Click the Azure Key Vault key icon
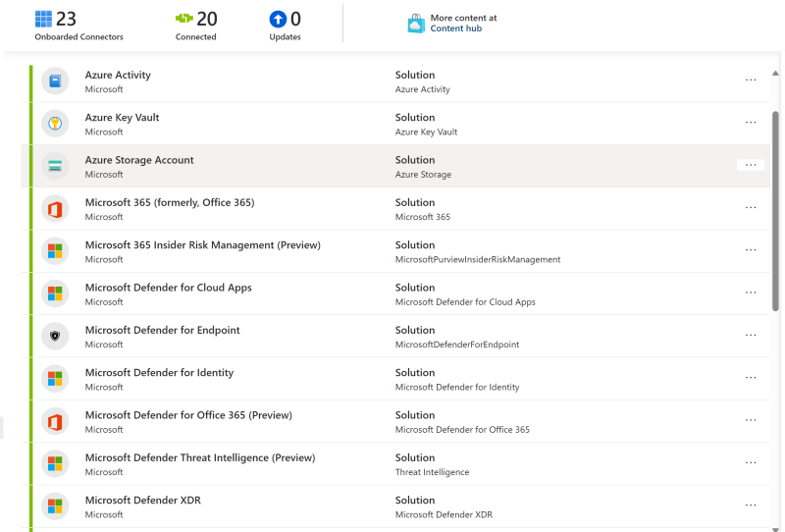The height and width of the screenshot is (532, 785). (55, 124)
